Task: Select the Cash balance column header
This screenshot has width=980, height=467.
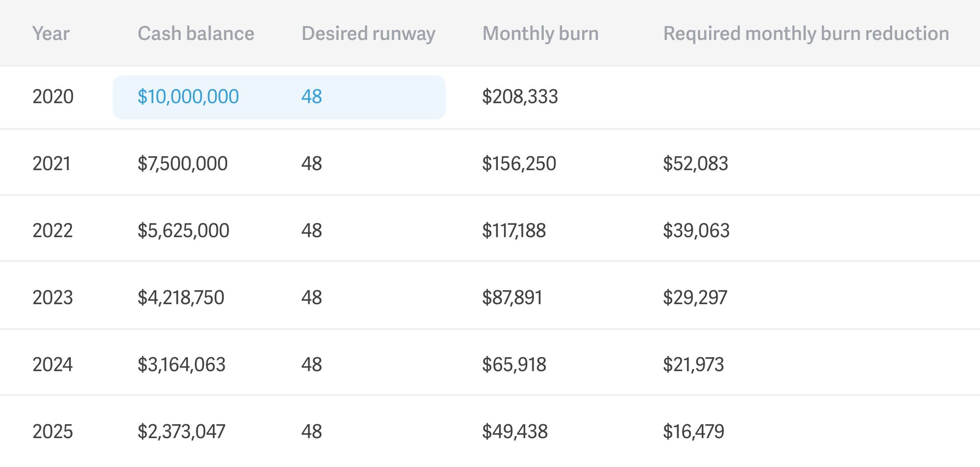Action: (x=196, y=33)
